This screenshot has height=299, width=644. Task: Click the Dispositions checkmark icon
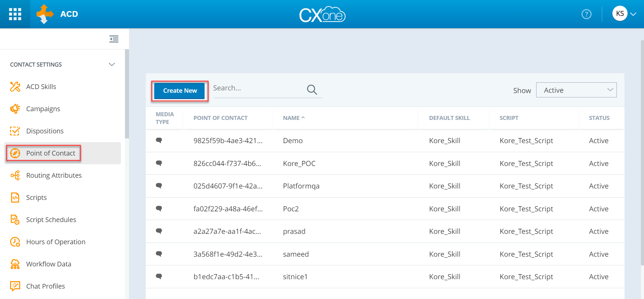pos(15,131)
